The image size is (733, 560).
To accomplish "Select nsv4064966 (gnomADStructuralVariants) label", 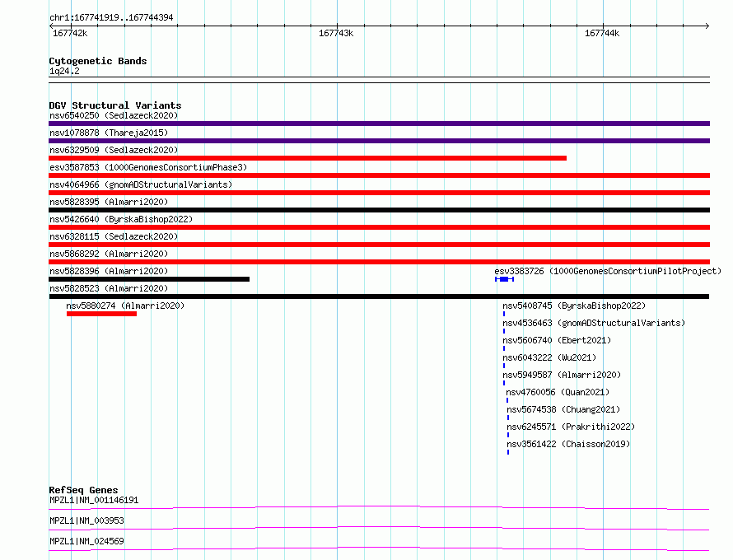I will coord(141,184).
